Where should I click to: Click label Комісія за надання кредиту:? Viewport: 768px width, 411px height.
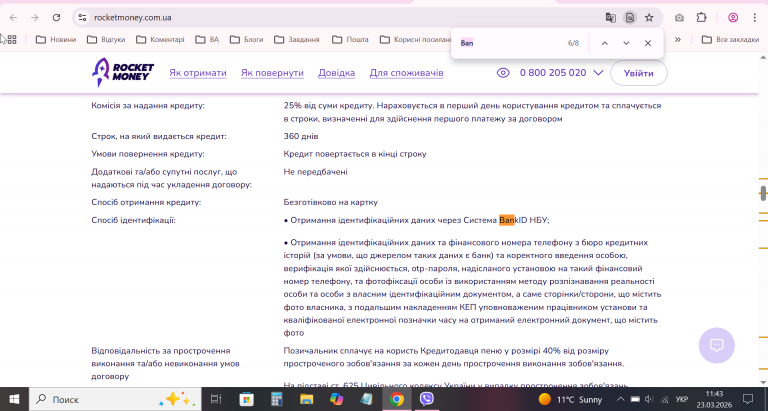click(x=148, y=105)
